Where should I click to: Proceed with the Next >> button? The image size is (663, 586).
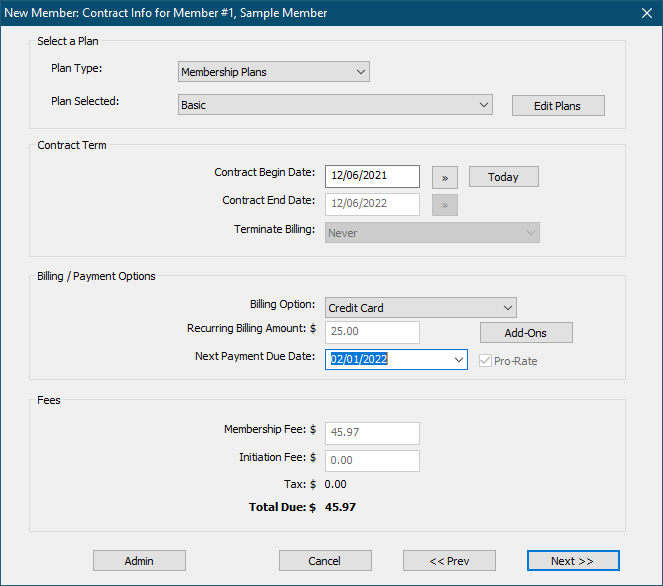pos(573,561)
